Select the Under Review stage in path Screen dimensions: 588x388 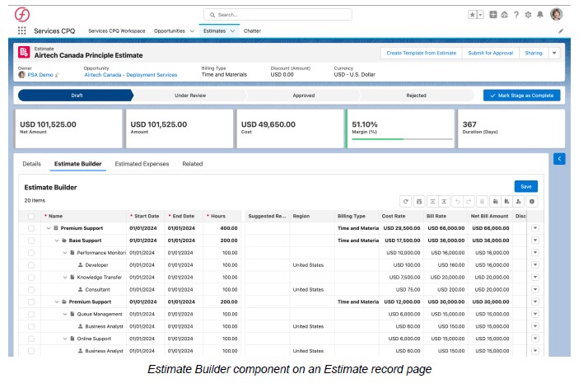point(191,96)
